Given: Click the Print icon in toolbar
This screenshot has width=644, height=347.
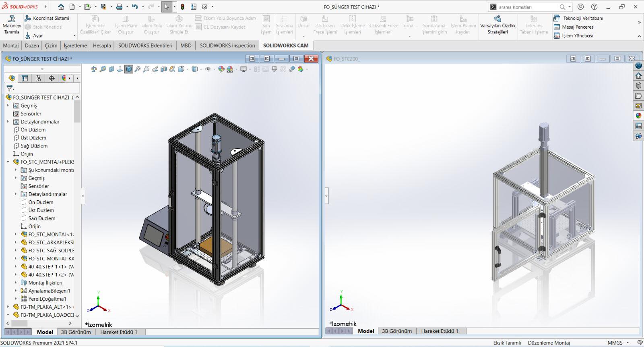Looking at the screenshot, I should click(119, 7).
